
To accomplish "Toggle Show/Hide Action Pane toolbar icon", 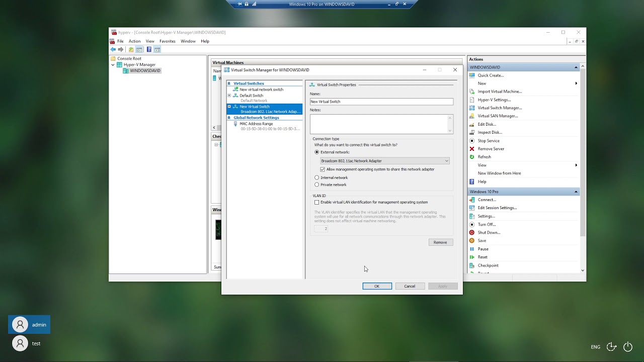I will [157, 49].
